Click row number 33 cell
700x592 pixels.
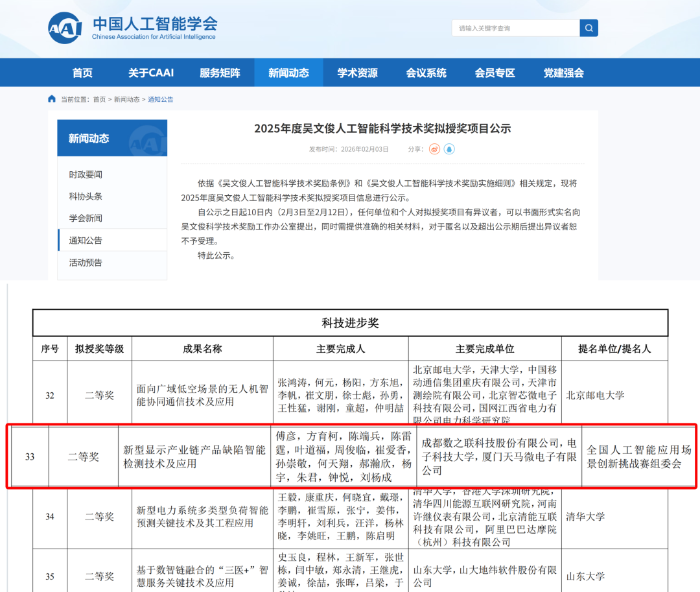[30, 456]
